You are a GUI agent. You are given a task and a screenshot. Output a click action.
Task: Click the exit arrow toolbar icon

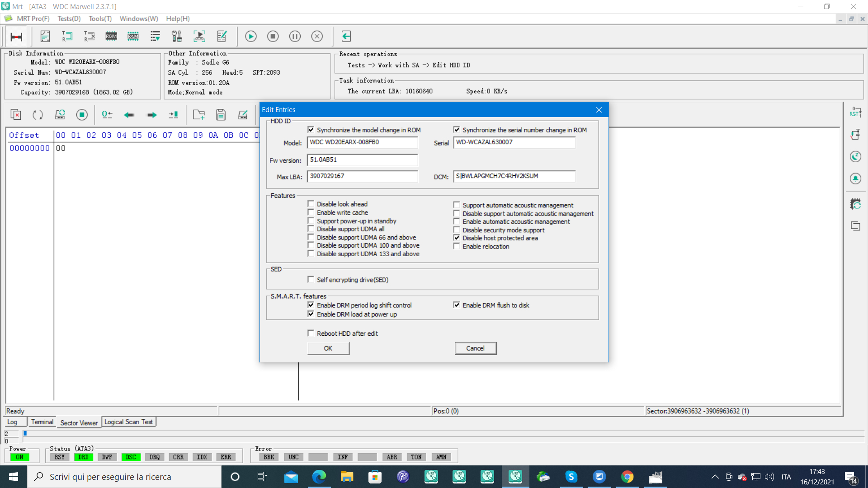click(346, 37)
